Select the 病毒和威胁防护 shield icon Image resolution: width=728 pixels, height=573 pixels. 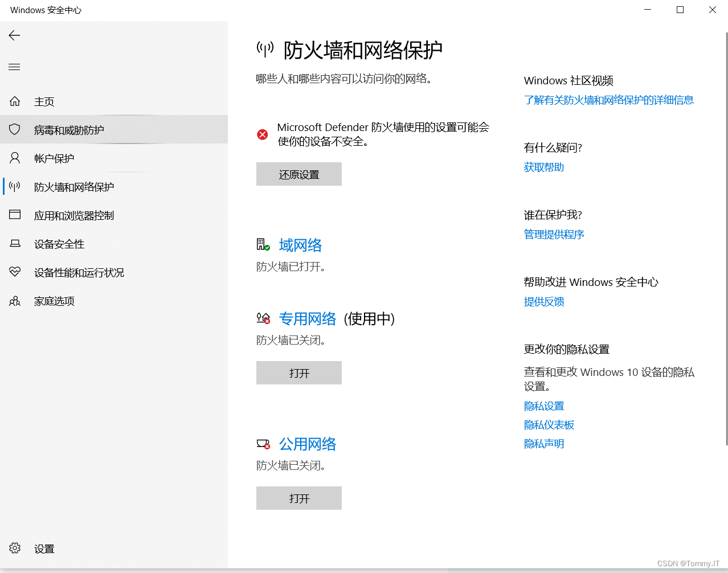(14, 129)
